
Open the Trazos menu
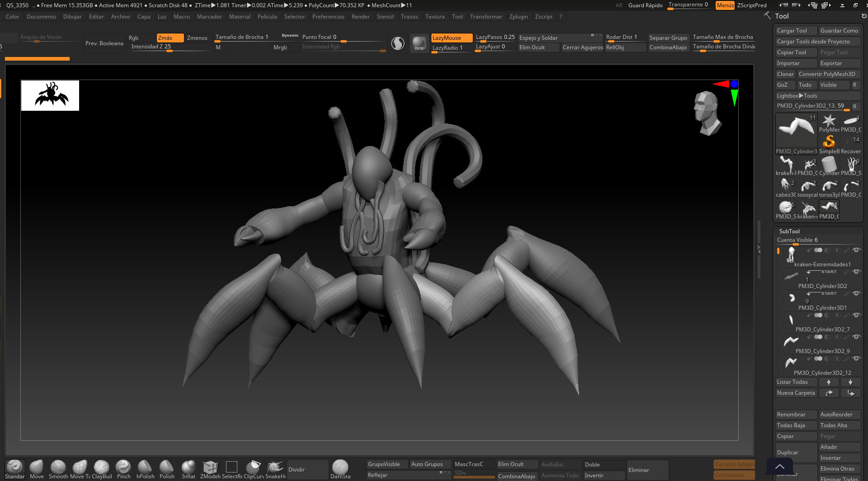(x=409, y=17)
